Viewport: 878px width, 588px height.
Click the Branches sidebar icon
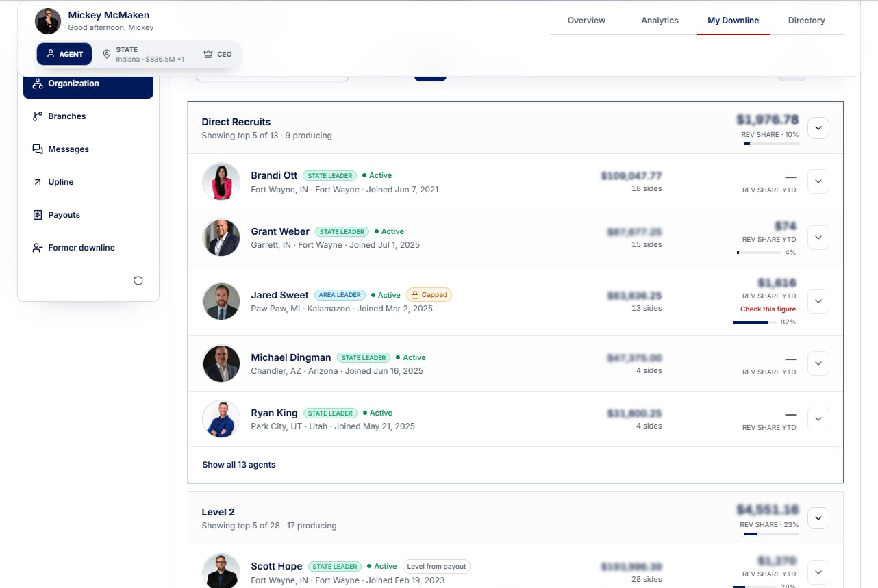pos(38,116)
